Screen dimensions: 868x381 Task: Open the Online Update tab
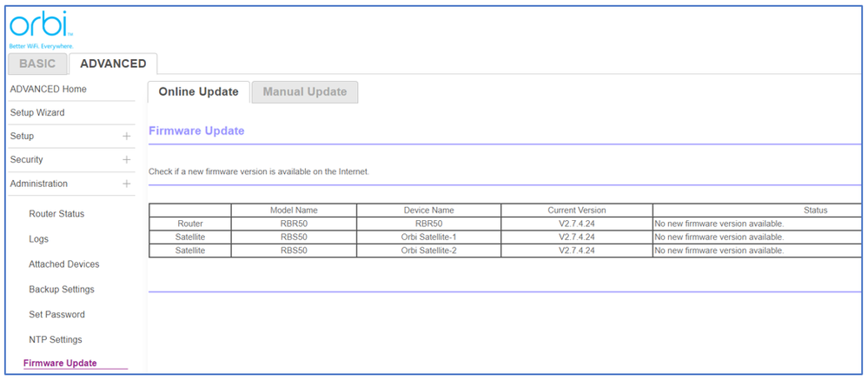tap(199, 92)
